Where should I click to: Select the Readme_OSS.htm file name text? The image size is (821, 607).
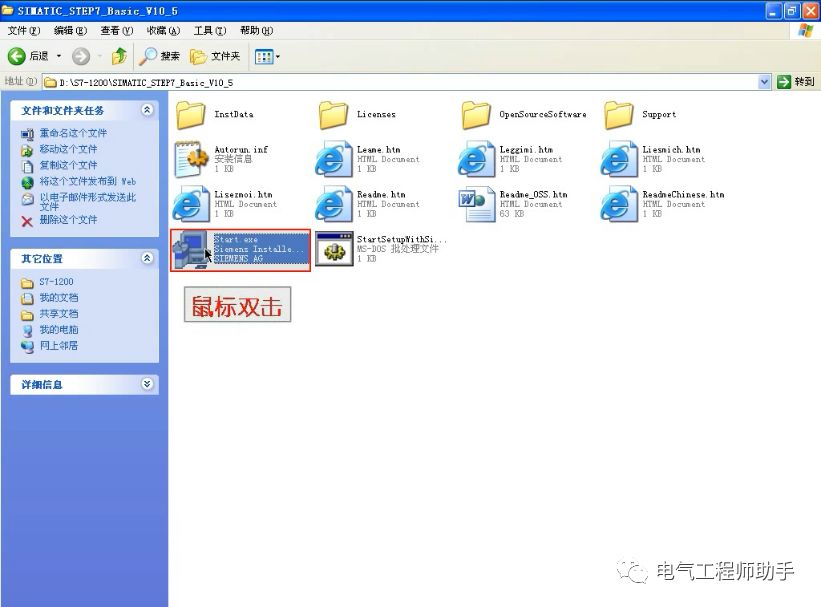[x=533, y=195]
